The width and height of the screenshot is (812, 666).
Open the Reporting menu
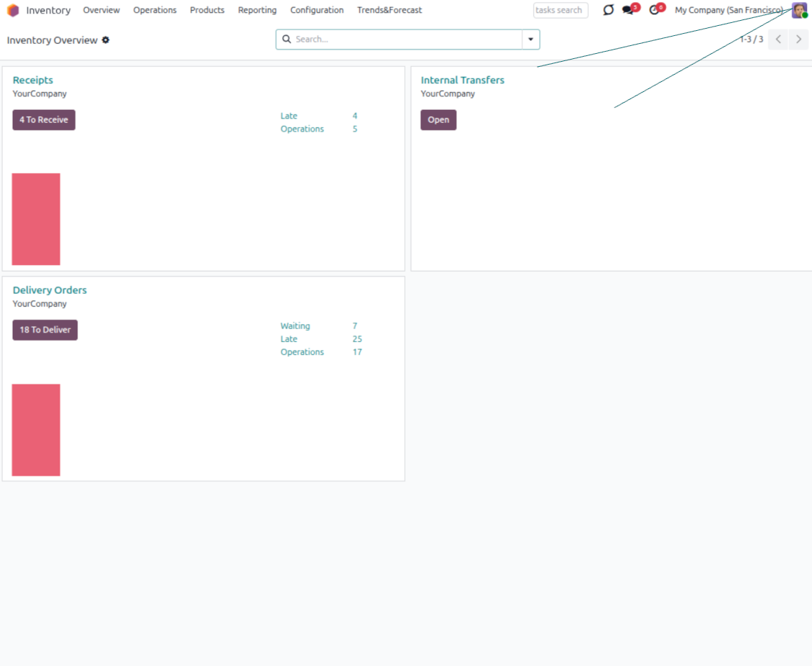pyautogui.click(x=257, y=10)
